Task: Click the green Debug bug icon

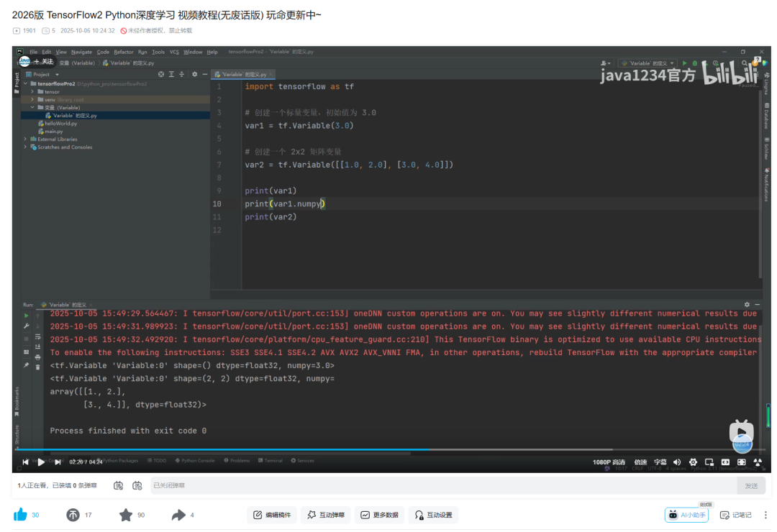Action: (x=695, y=63)
